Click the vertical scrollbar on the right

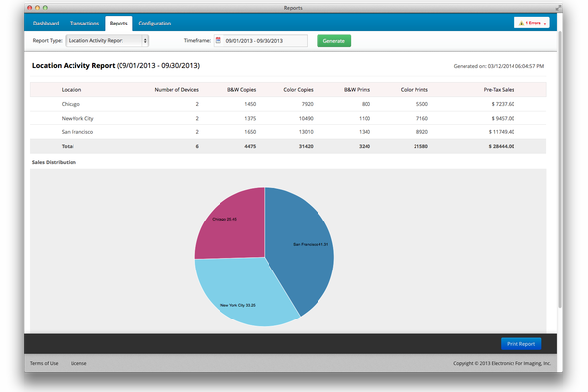point(560,169)
